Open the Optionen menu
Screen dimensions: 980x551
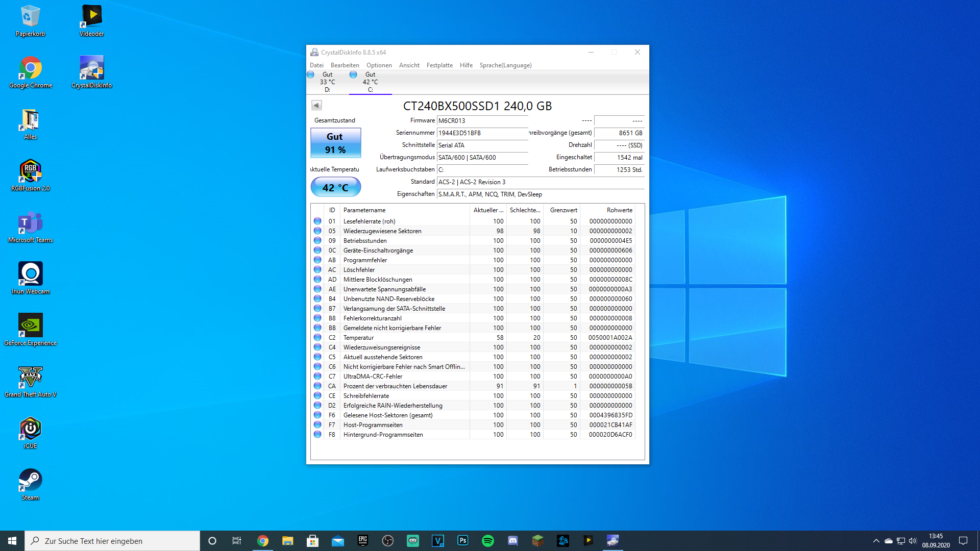pyautogui.click(x=379, y=65)
